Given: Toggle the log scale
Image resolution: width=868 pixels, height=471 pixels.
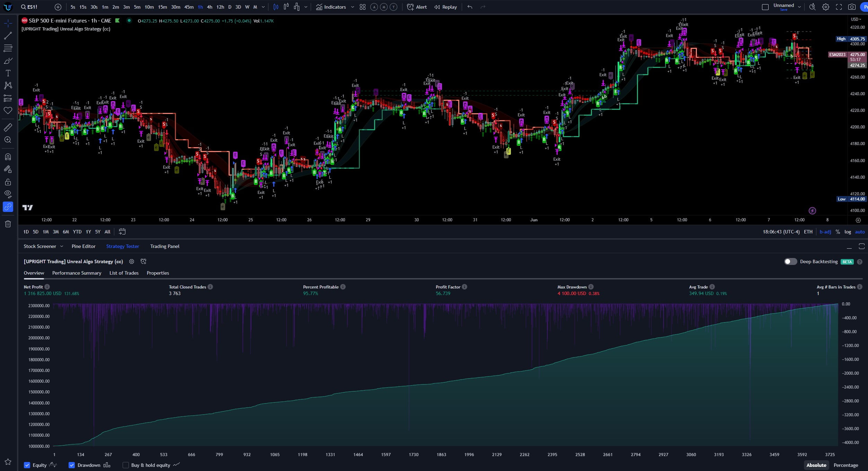Looking at the screenshot, I should click(848, 232).
